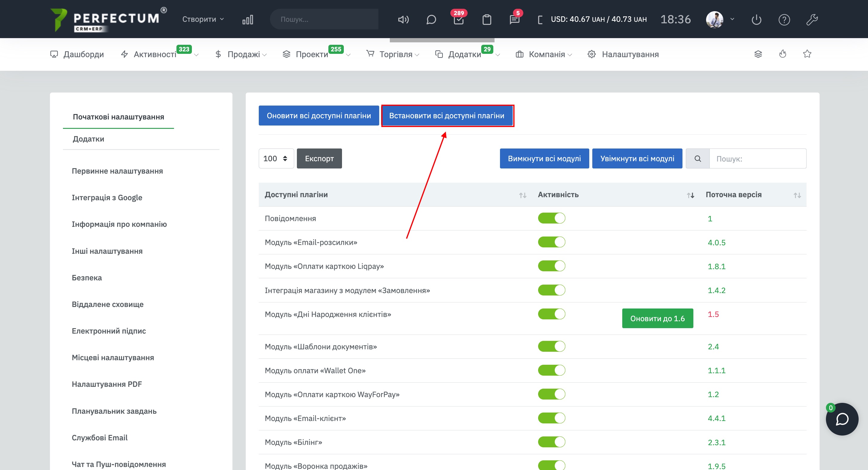
Task: Open the help question mark icon
Action: click(x=784, y=20)
